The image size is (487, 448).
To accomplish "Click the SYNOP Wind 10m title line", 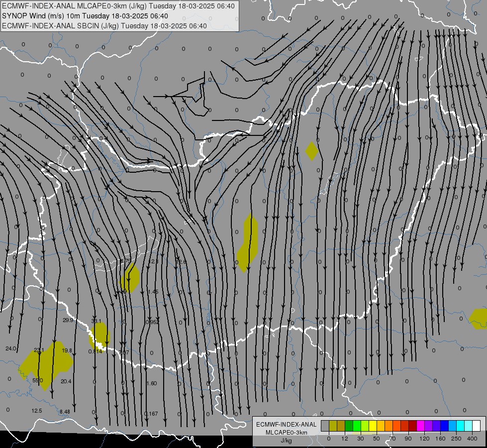I will (85, 16).
